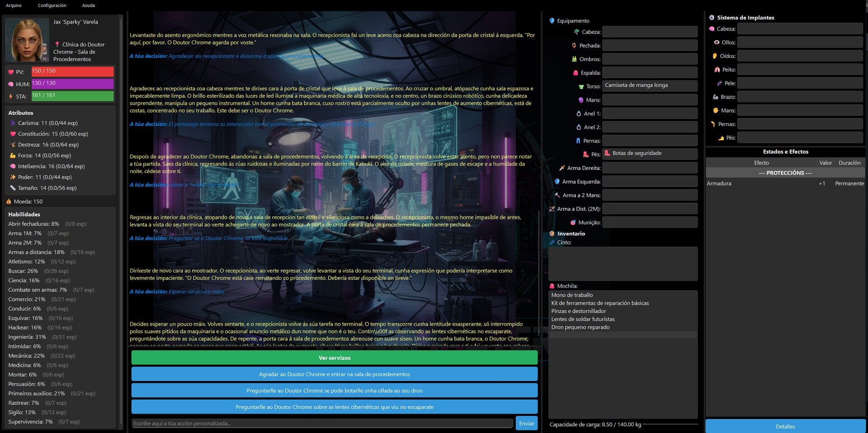Open the Detalles panel
The width and height of the screenshot is (868, 433).
[785, 426]
